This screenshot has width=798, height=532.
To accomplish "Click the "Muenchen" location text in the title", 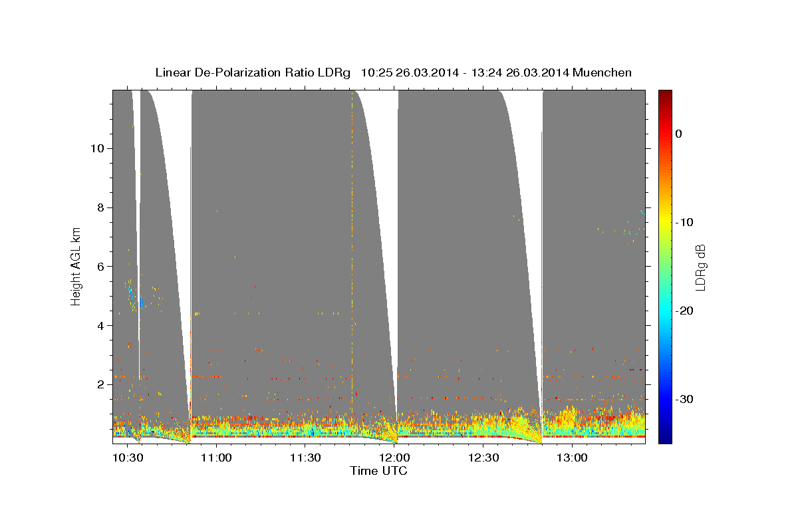I will [x=603, y=72].
